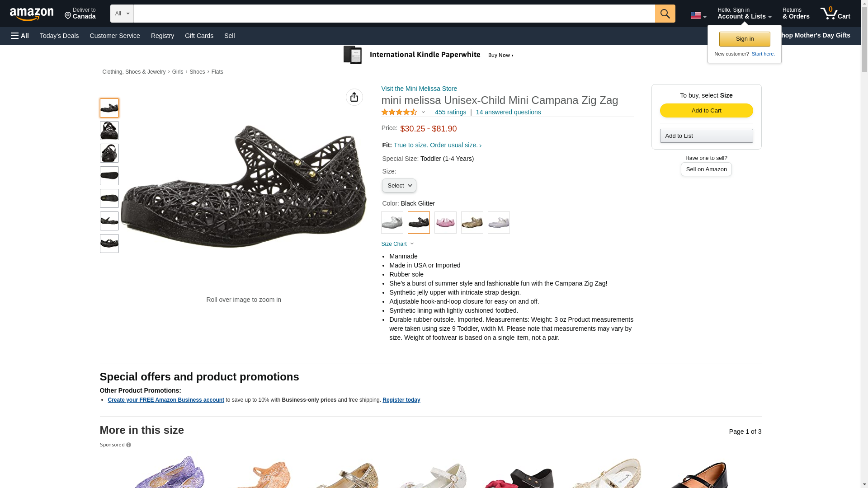Click the yellow Sign in button
The height and width of the screenshot is (488, 868).
[744, 39]
